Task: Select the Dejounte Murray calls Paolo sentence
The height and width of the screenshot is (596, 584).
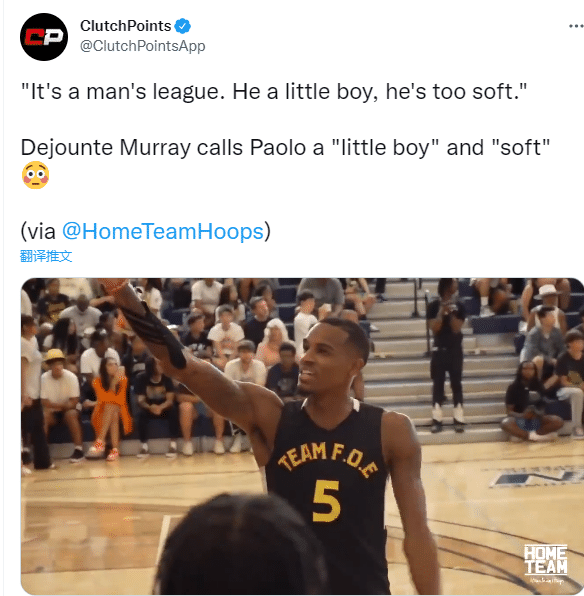Action: [x=285, y=147]
